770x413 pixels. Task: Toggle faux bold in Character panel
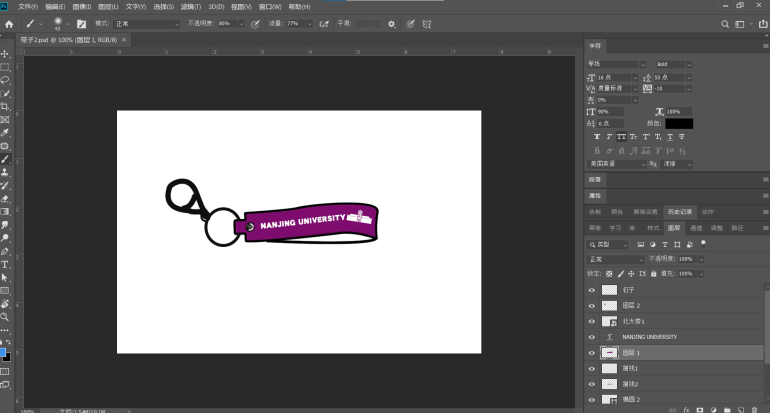pos(597,137)
